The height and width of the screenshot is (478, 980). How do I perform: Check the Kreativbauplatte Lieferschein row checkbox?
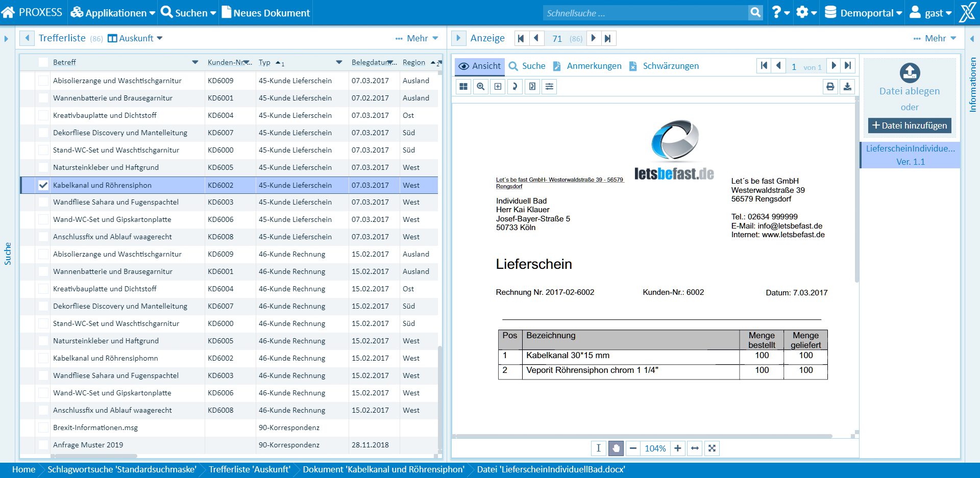(x=43, y=115)
